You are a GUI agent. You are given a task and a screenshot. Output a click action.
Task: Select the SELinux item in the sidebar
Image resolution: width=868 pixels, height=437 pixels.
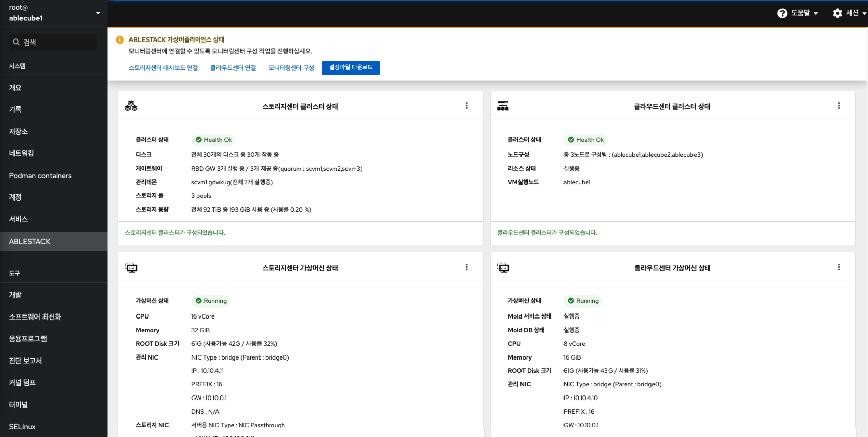coord(22,427)
